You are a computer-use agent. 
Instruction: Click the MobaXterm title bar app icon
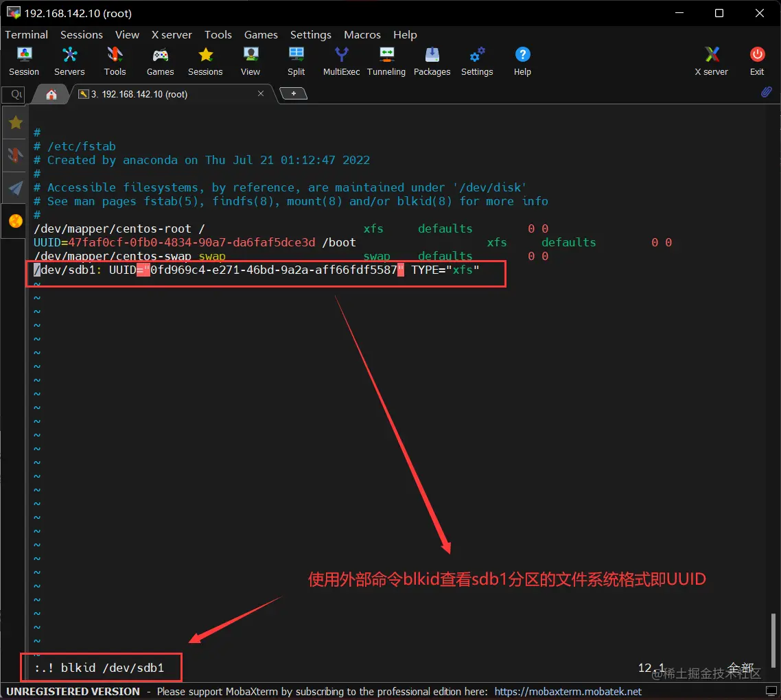14,13
